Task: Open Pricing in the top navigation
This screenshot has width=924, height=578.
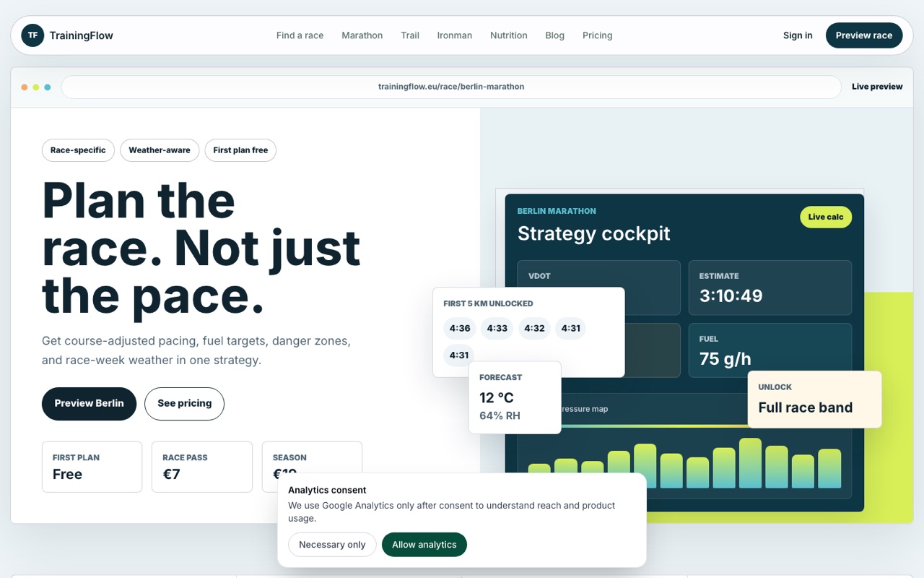Action: point(598,35)
